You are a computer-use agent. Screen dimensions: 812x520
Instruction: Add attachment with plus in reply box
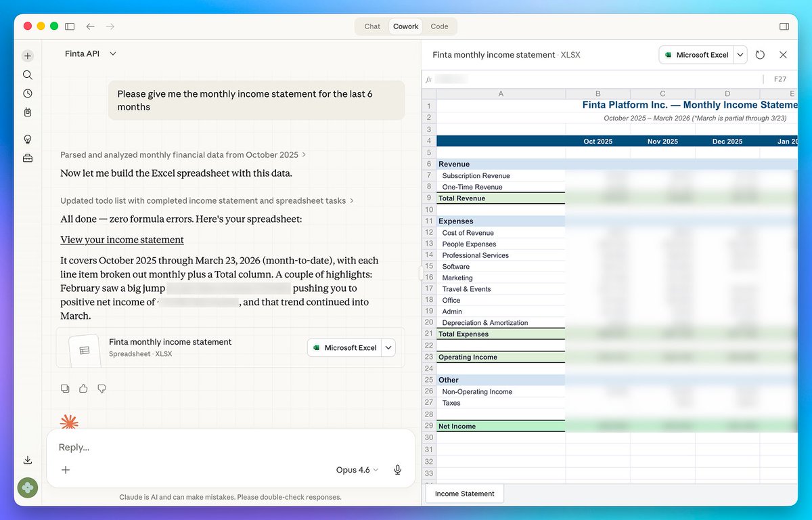(66, 470)
